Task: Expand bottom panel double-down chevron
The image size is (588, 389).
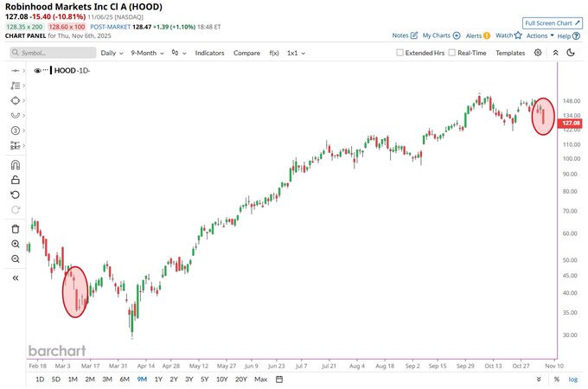Action: tap(539, 379)
